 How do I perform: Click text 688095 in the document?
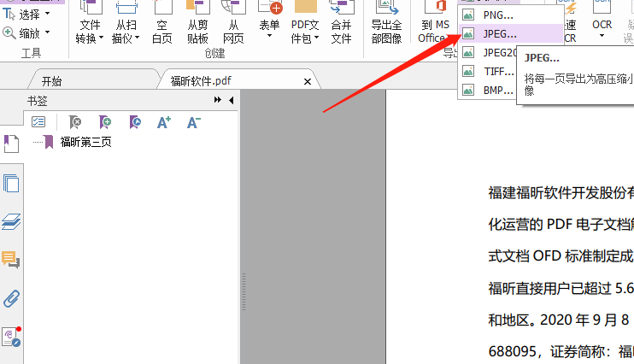pos(512,351)
